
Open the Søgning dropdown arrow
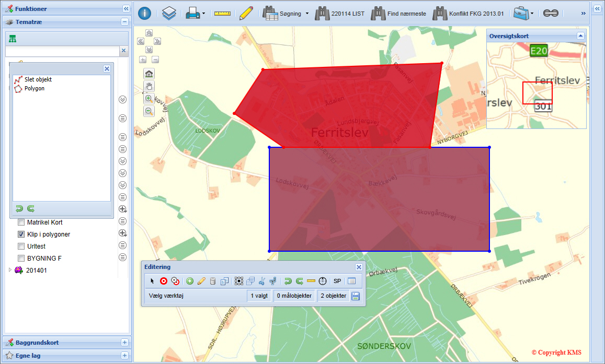coord(307,14)
